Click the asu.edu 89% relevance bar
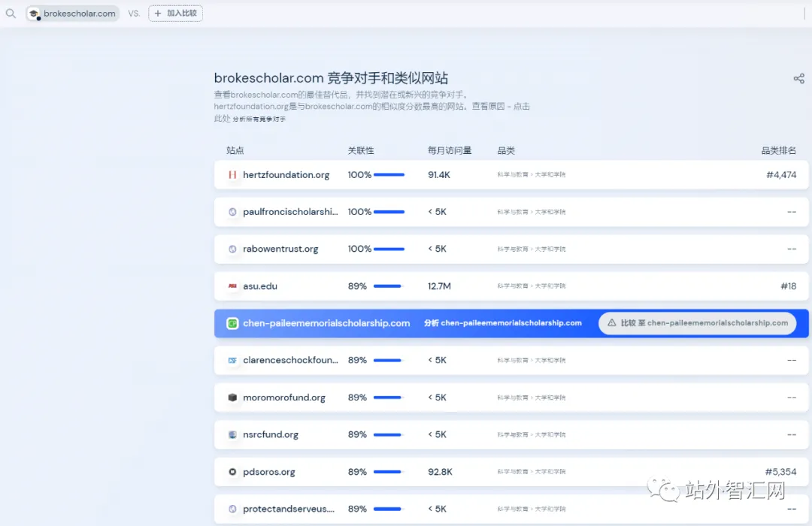Image resolution: width=812 pixels, height=526 pixels. tap(387, 286)
